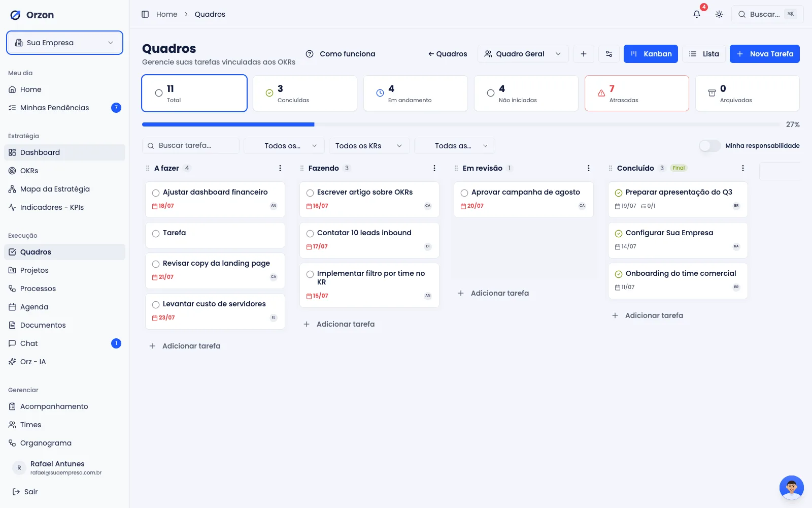Mark Escrever artigo sobre OKRs complete
The height and width of the screenshot is (508, 812).
click(310, 193)
